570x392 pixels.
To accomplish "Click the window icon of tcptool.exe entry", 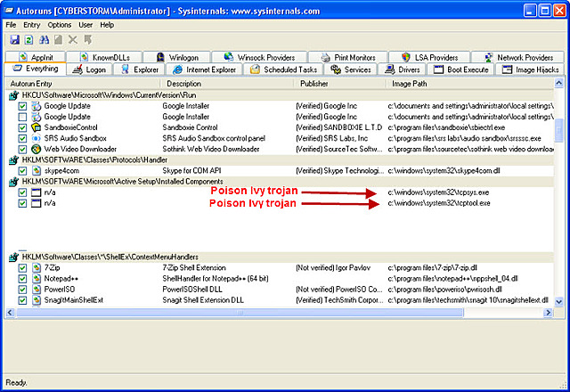I will [36, 203].
